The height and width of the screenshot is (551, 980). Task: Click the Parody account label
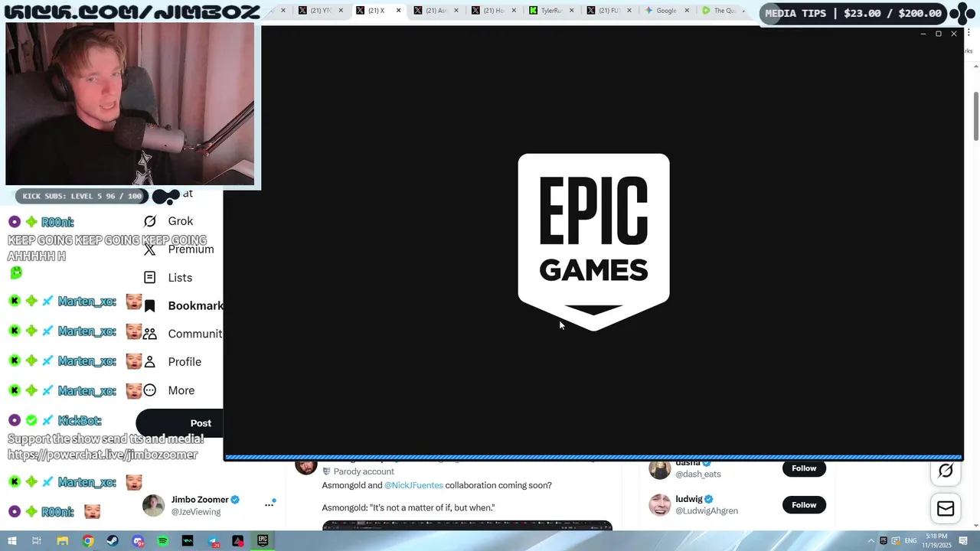coord(363,471)
